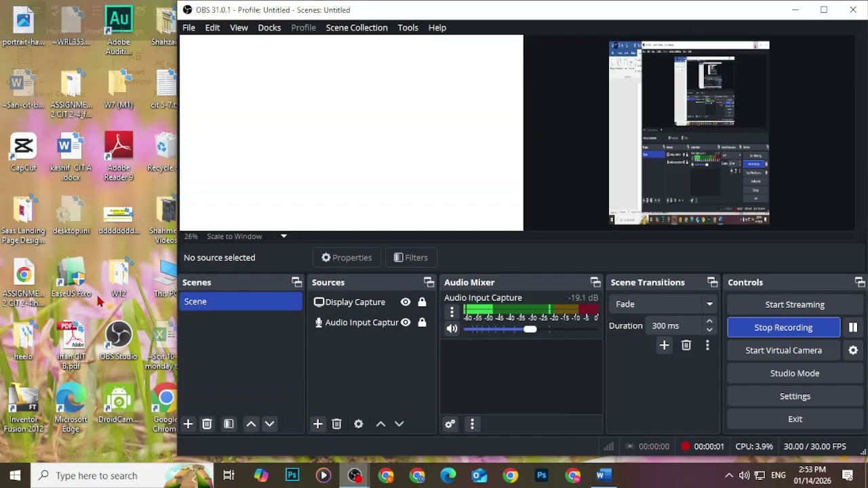The height and width of the screenshot is (488, 868).
Task: Open the Docks menu
Action: (x=269, y=28)
